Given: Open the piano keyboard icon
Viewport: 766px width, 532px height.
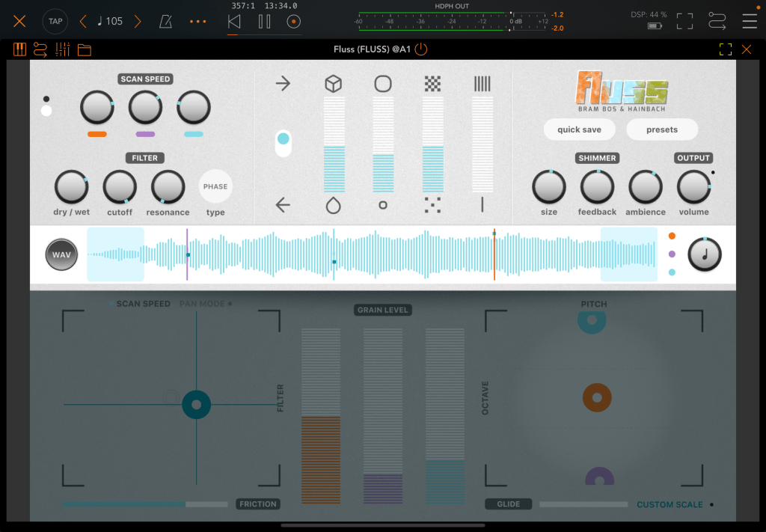Looking at the screenshot, I should point(20,50).
